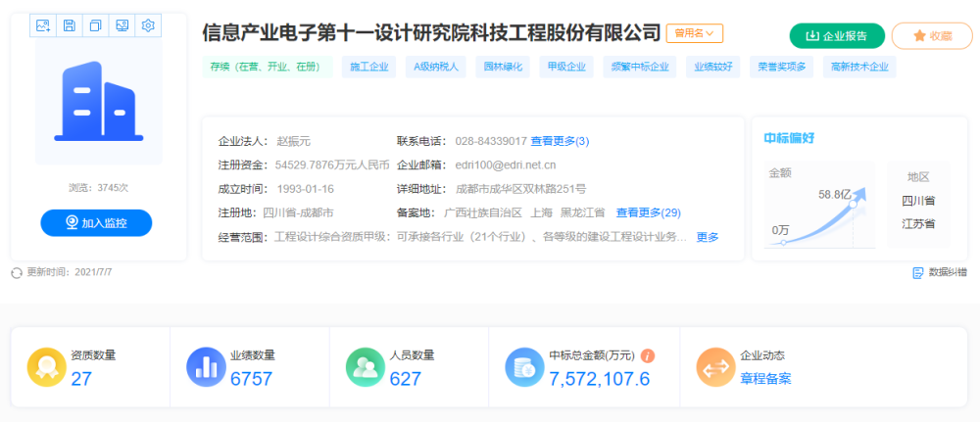Click the total amount 7,572,107.6
The height and width of the screenshot is (422, 980).
pos(600,378)
